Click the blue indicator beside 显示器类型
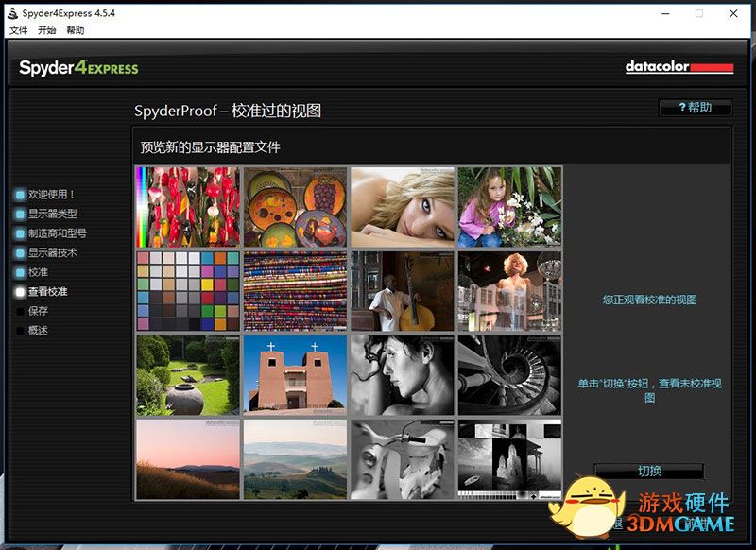 point(20,214)
